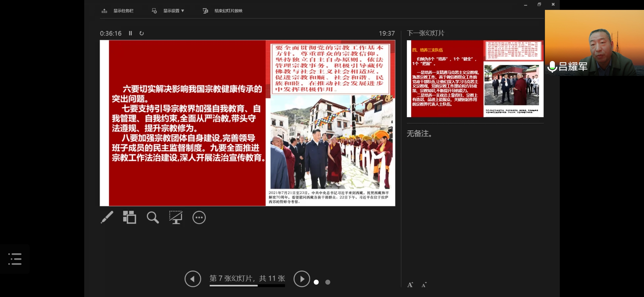Advance to next slide arrow

click(x=302, y=279)
